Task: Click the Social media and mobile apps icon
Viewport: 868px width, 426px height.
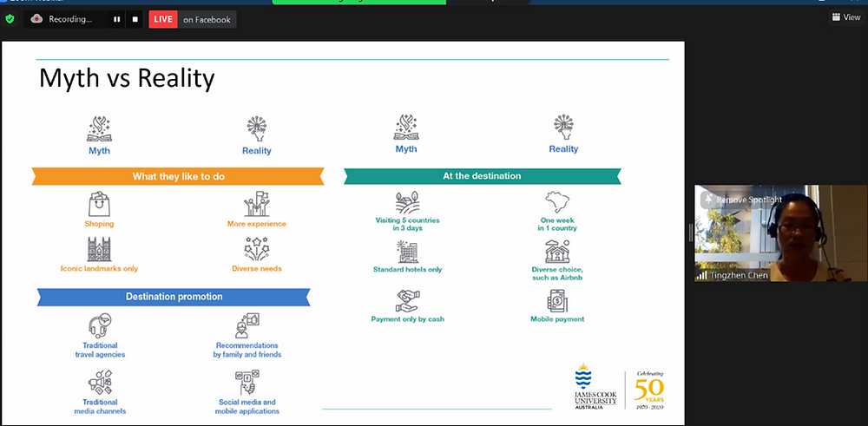Action: [x=247, y=382]
